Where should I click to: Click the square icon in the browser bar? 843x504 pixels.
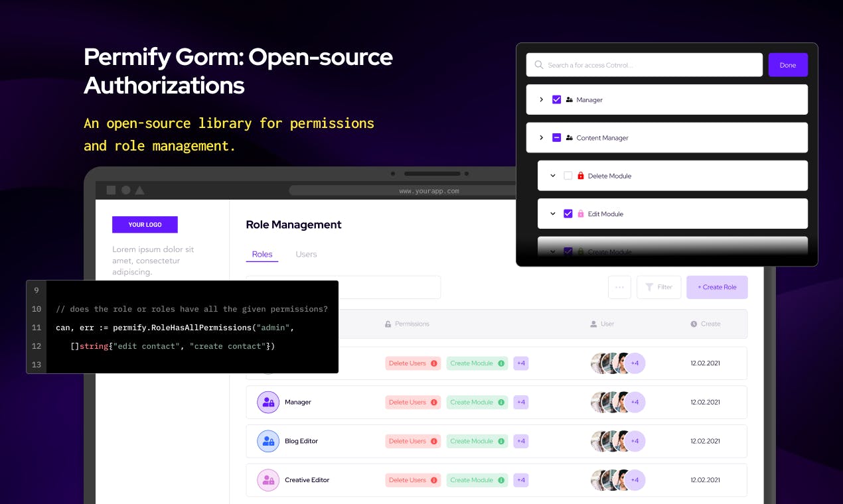(x=111, y=190)
